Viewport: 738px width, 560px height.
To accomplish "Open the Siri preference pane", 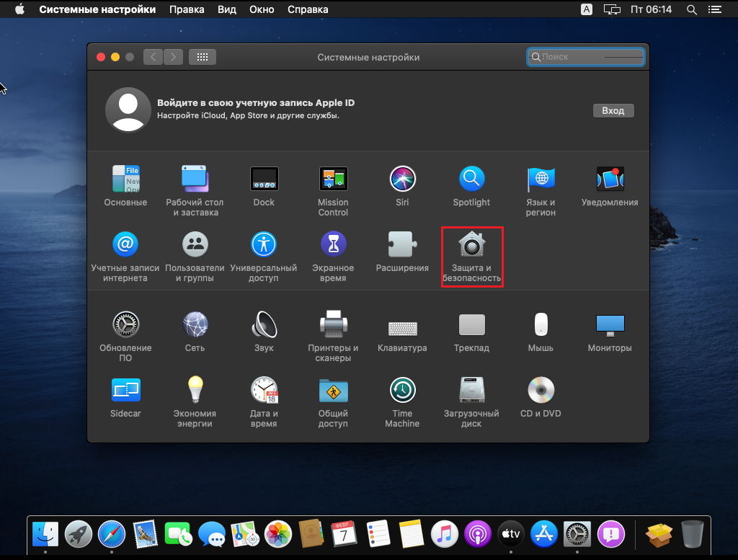I will tap(402, 179).
